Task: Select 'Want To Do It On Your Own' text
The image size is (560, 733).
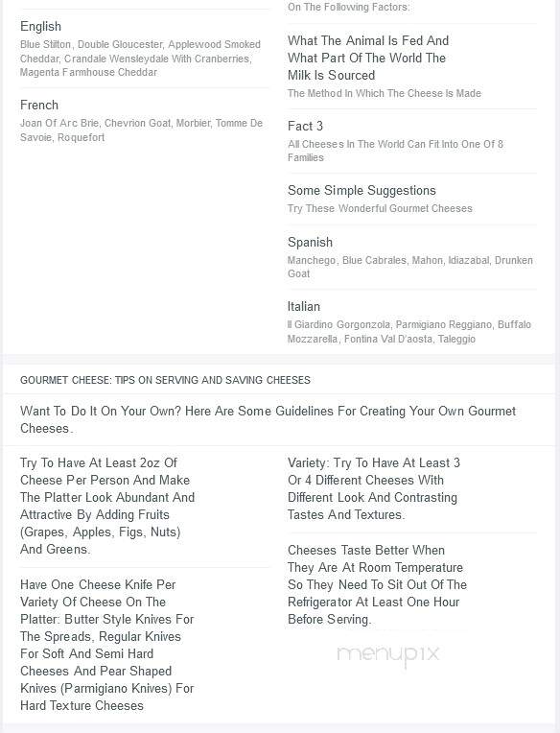Action: [x=268, y=420]
